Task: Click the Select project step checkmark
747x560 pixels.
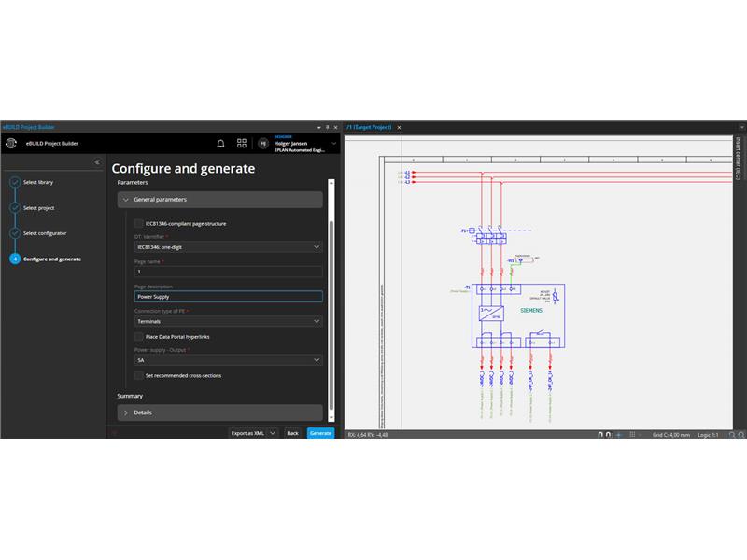Action: click(15, 207)
